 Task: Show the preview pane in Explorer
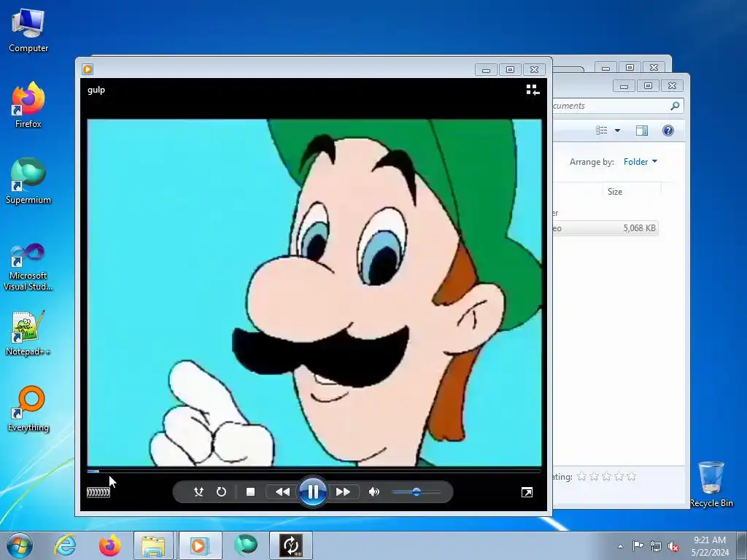coord(642,131)
